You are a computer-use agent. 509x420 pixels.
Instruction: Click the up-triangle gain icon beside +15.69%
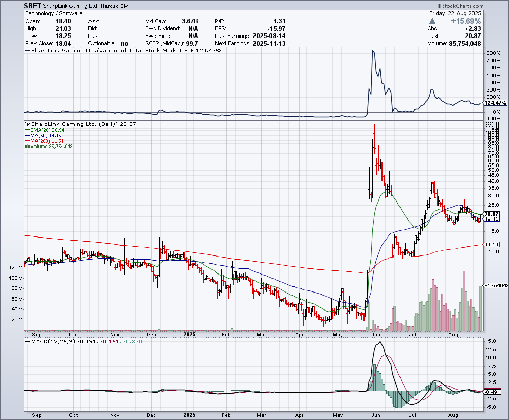(432, 21)
